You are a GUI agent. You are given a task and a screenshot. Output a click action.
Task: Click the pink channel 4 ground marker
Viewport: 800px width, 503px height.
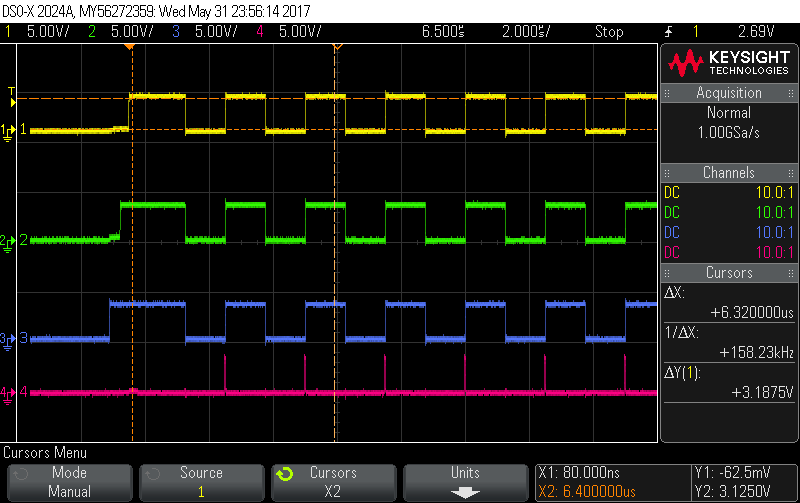click(7, 395)
